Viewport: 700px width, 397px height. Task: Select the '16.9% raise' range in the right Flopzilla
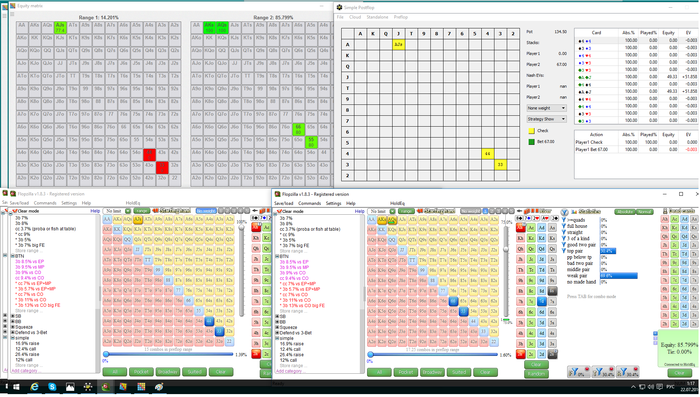click(292, 344)
